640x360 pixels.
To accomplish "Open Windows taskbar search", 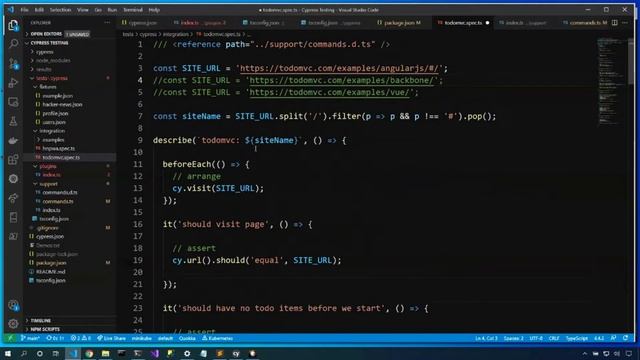I will [24, 353].
